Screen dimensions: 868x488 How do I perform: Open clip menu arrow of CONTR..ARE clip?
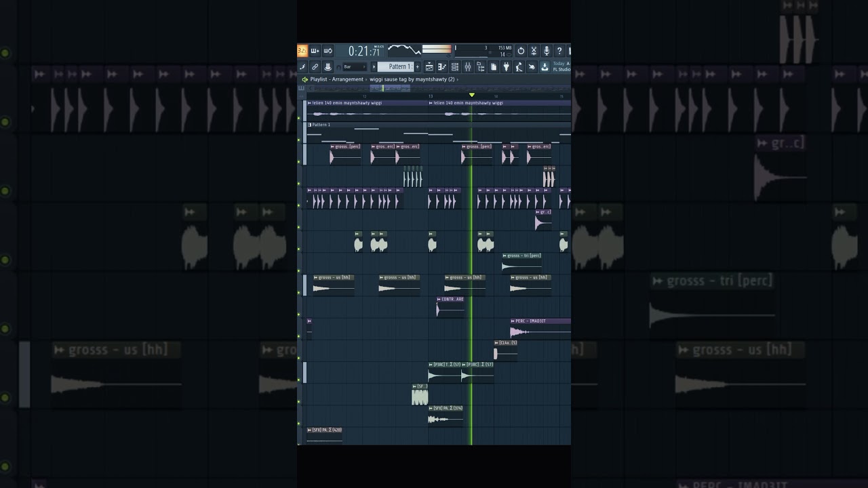click(x=439, y=299)
